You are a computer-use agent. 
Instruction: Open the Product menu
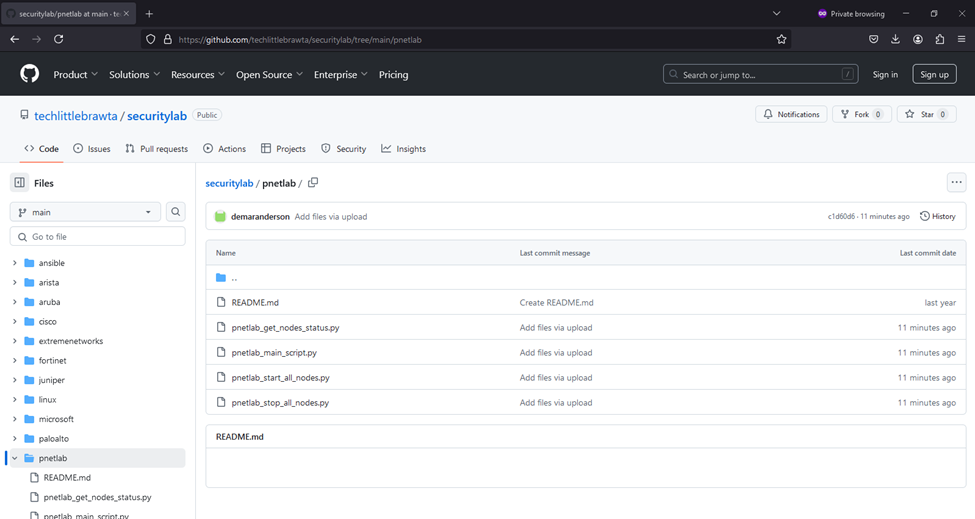pos(75,75)
